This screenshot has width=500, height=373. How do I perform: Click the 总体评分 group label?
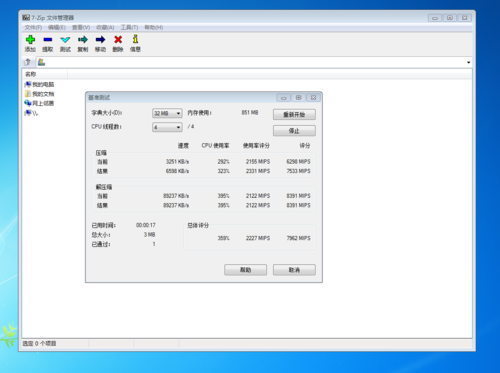tap(198, 225)
